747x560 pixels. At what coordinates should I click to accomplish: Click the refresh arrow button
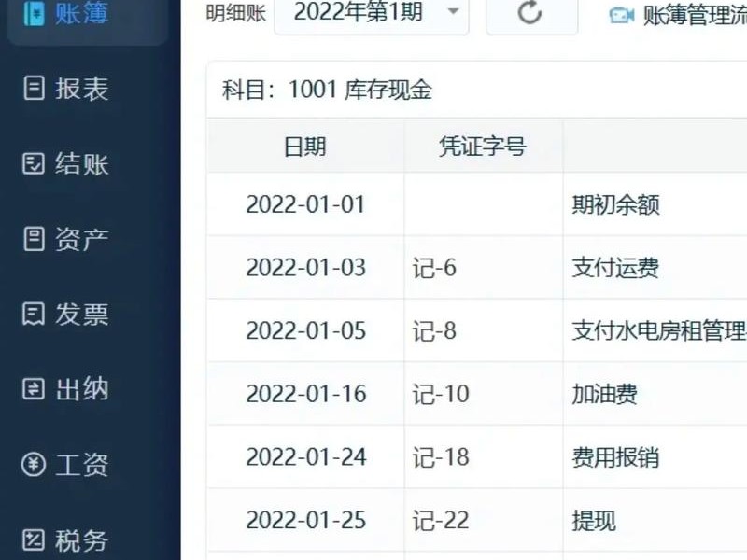tap(529, 12)
